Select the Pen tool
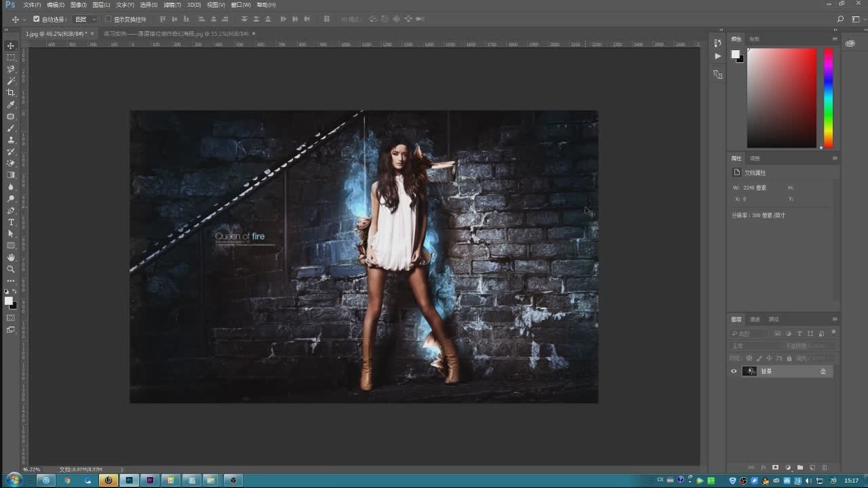 coord(11,211)
